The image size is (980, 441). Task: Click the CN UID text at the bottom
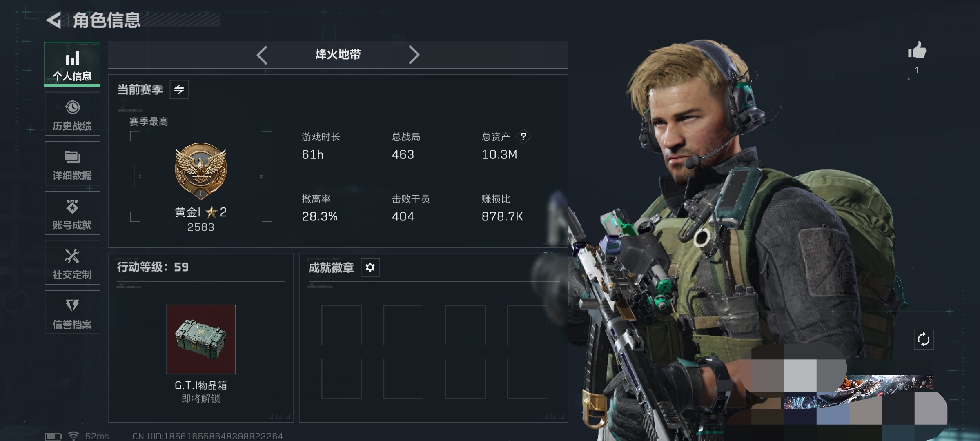point(207,436)
